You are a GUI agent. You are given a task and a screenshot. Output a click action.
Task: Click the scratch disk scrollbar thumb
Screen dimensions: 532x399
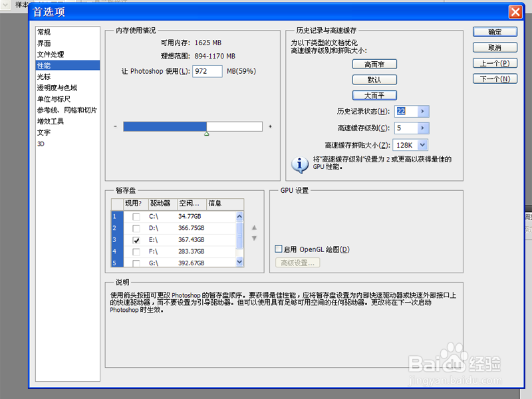(x=239, y=235)
